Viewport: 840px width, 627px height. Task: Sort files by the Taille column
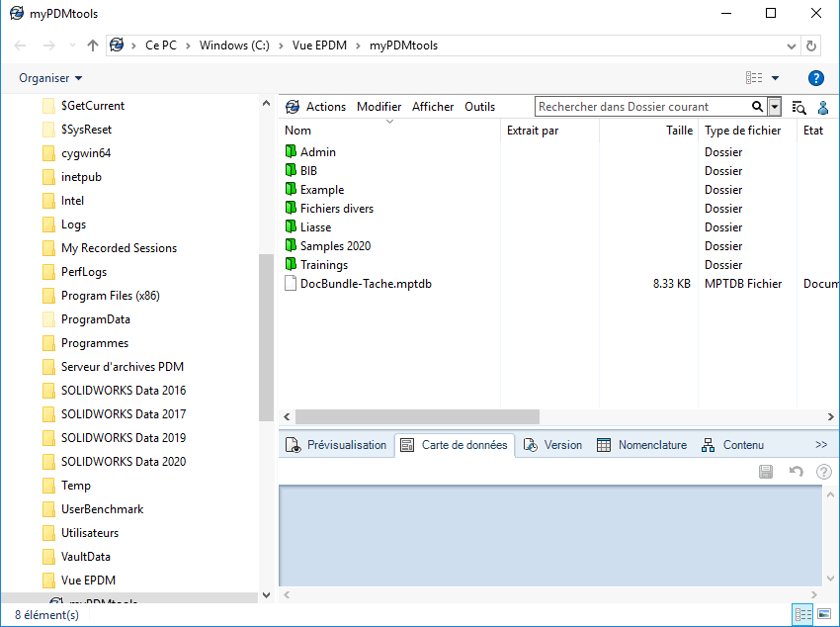679,131
